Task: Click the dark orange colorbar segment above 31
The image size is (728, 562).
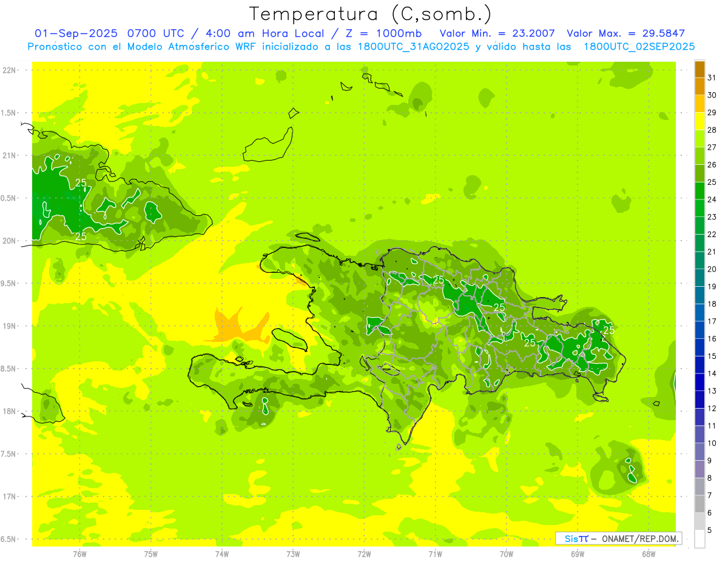Action: coord(699,69)
